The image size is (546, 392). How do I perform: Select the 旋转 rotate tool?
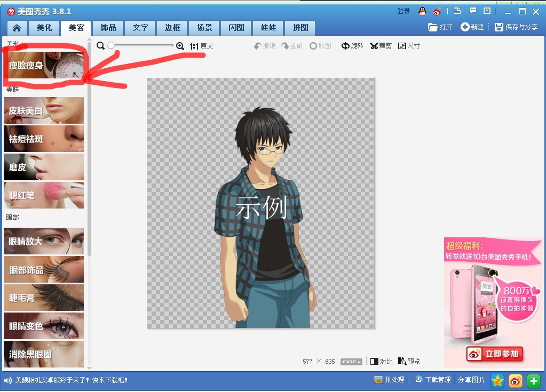pyautogui.click(x=352, y=46)
